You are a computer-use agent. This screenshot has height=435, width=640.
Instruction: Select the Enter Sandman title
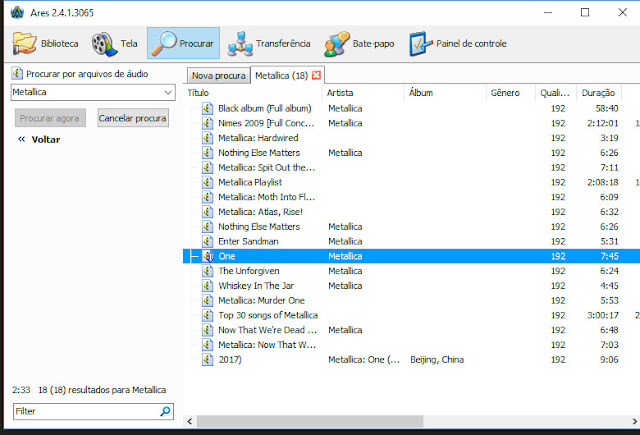[x=248, y=241]
